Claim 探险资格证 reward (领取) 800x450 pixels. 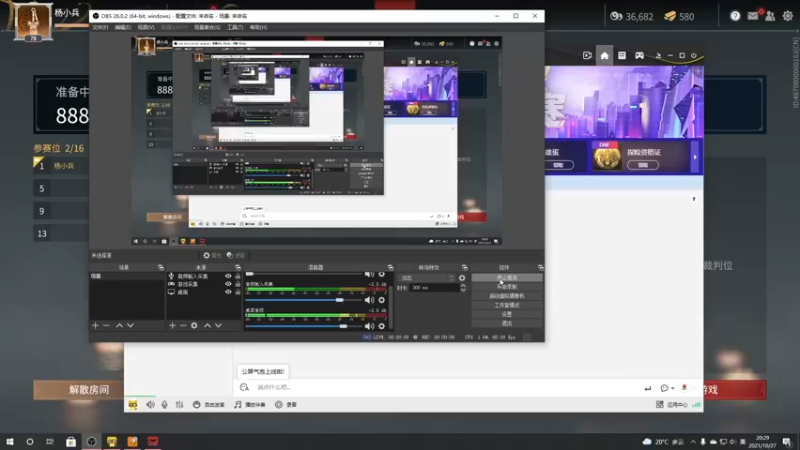(x=643, y=165)
